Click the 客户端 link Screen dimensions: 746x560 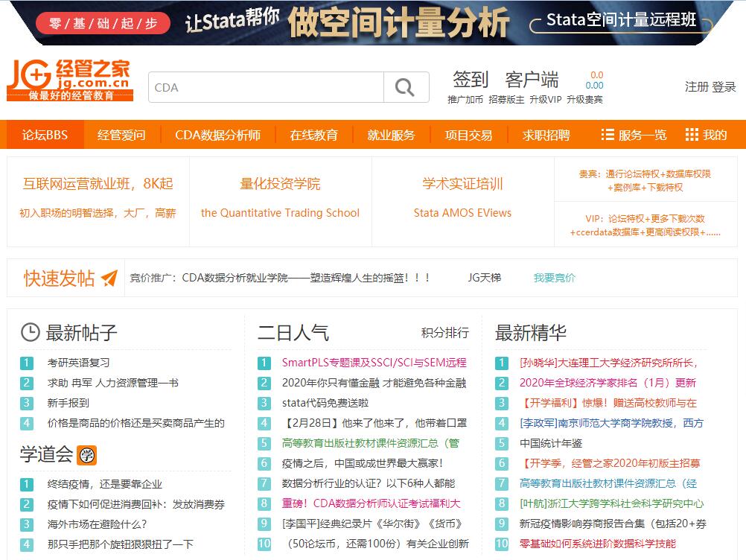[x=532, y=79]
